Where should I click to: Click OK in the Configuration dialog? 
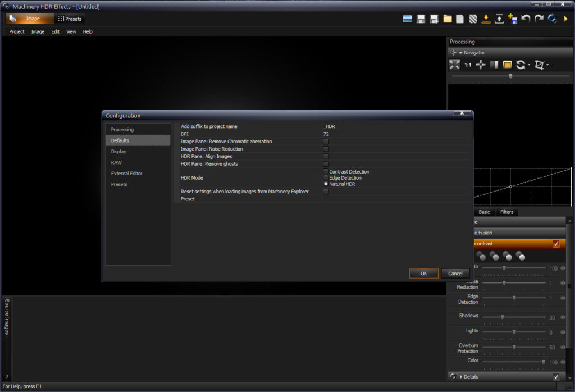[x=423, y=274]
